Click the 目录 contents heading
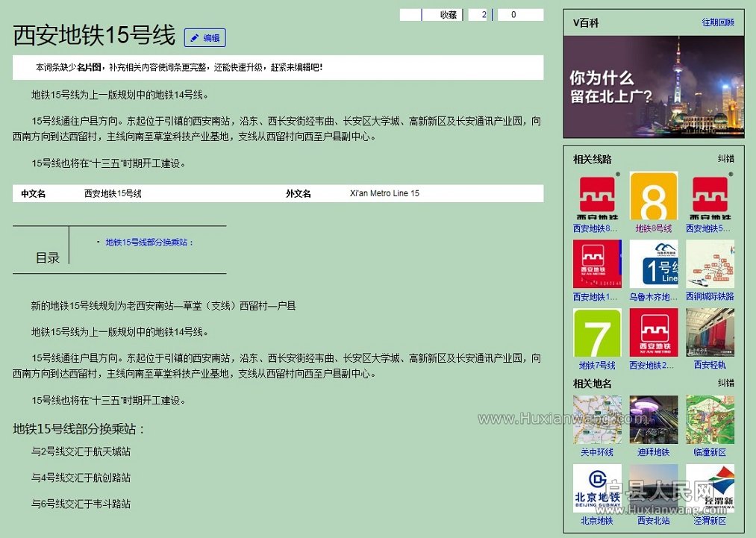The height and width of the screenshot is (538, 756). click(x=48, y=258)
